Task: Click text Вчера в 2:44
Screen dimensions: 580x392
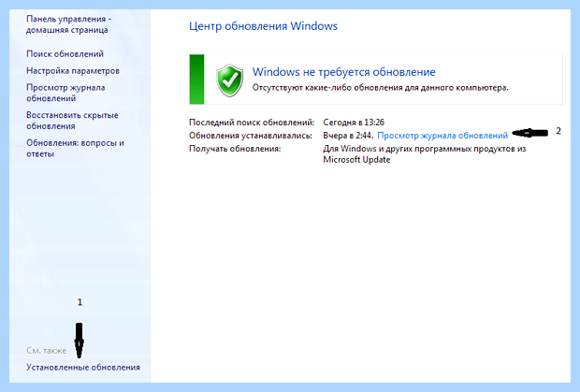Action: [x=348, y=136]
